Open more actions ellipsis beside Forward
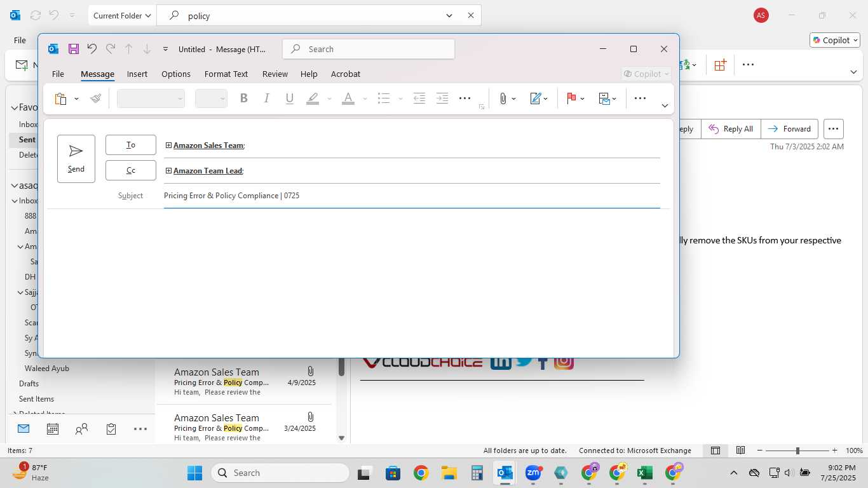 (834, 129)
